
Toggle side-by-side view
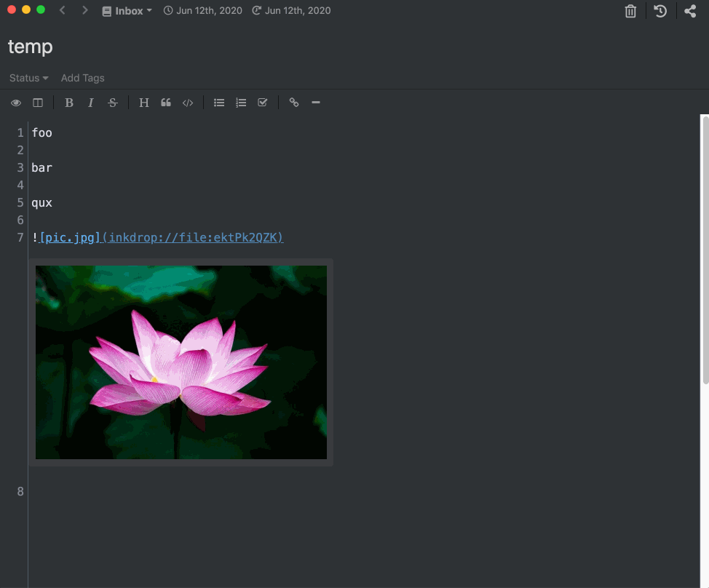click(38, 103)
